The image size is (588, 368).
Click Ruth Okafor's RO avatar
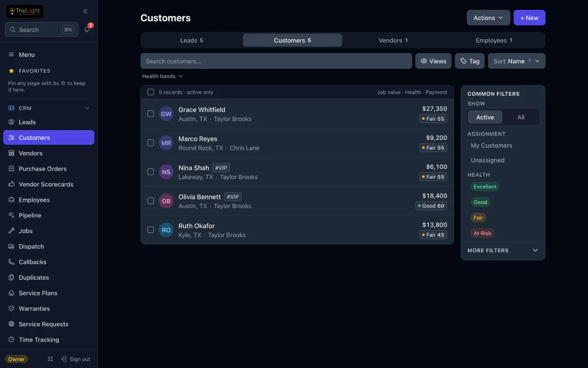166,230
